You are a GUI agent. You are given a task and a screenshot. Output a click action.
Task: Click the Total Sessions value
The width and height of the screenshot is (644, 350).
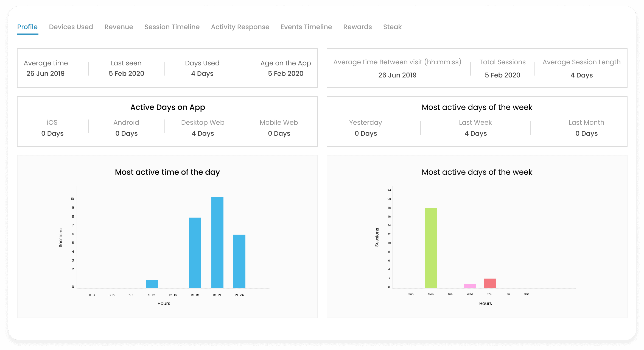point(502,75)
